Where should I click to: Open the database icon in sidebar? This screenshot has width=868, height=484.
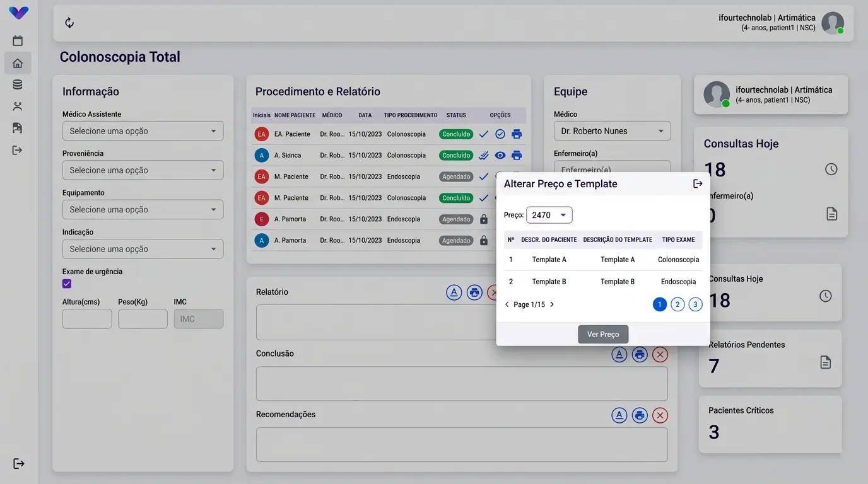coord(18,84)
